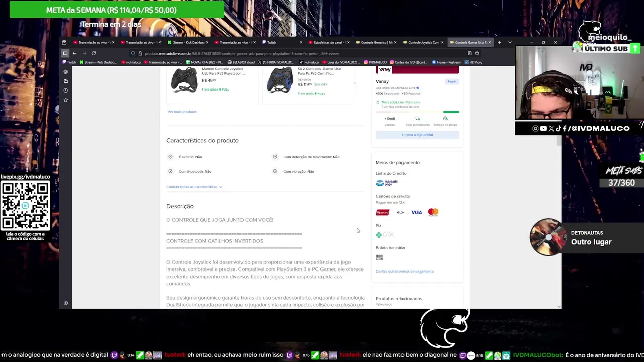644x362 pixels.
Task: Click the Hipercard logo
Action: tap(383, 212)
